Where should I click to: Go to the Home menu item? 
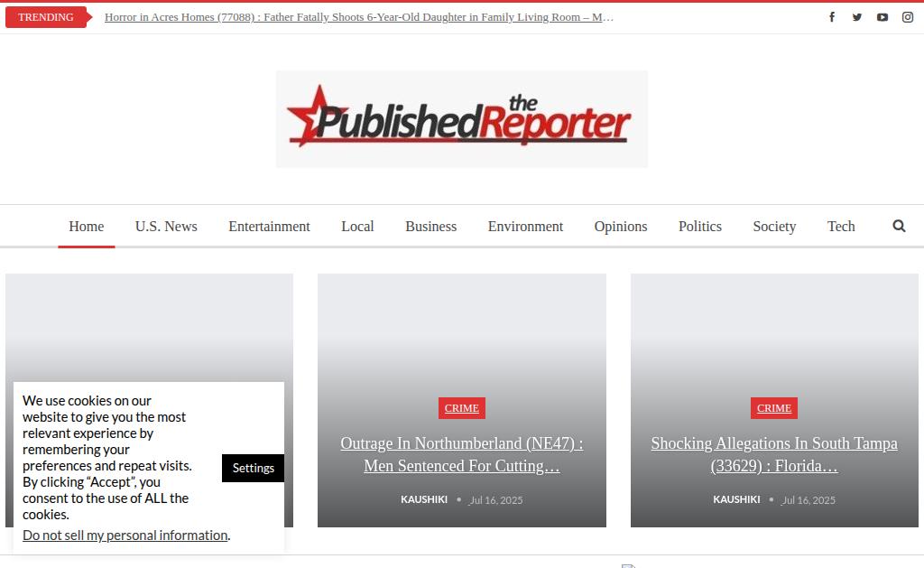pos(86,227)
